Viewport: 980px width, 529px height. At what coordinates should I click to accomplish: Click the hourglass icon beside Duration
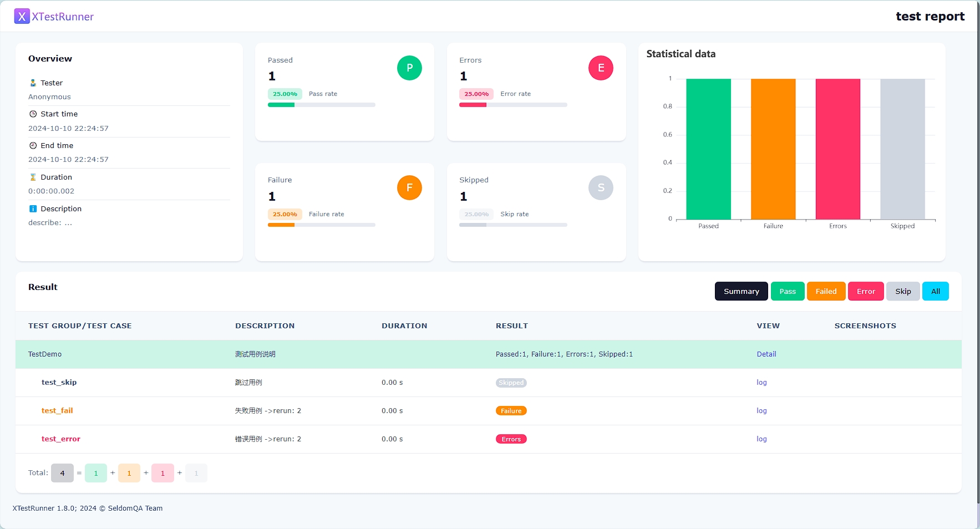pyautogui.click(x=33, y=177)
